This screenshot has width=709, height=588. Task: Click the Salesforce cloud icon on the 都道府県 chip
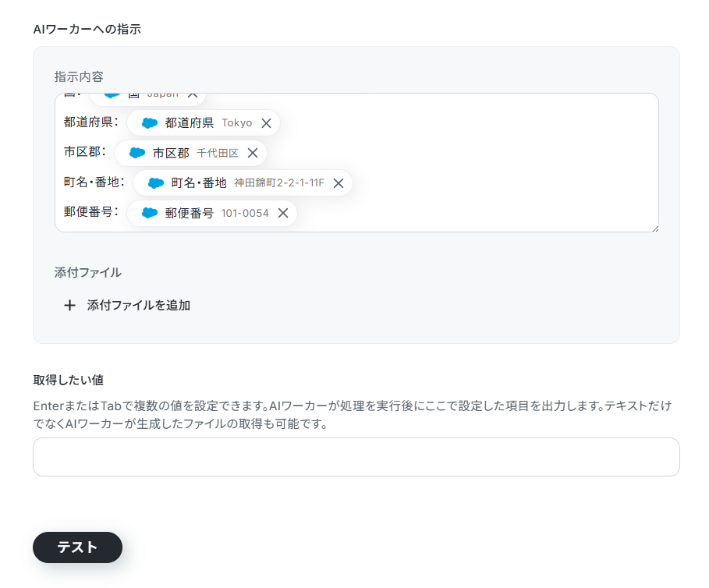pos(150,123)
